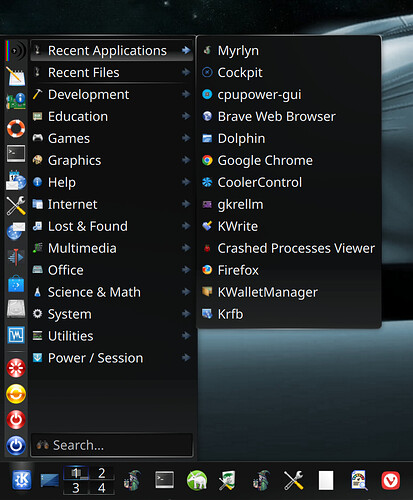The width and height of the screenshot is (413, 500).
Task: Launch Krfb from the submenu
Action: coord(289,314)
